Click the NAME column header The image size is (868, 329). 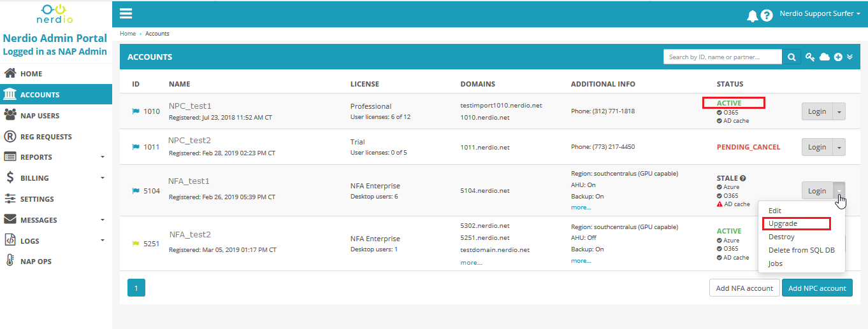tap(179, 84)
